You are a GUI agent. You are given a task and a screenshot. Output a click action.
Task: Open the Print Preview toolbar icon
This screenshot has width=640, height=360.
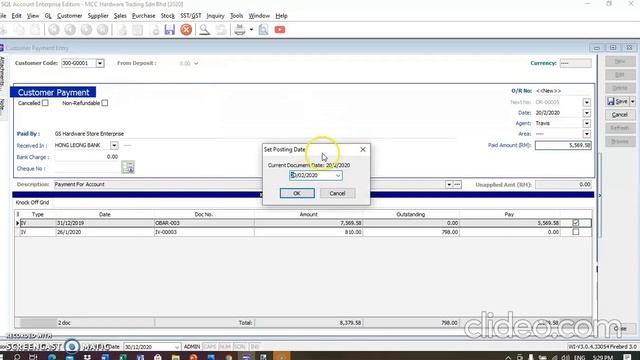pyautogui.click(x=264, y=30)
